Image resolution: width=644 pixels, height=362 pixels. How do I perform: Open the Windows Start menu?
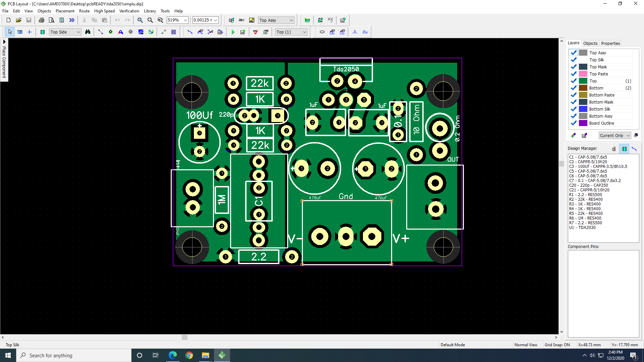[x=8, y=355]
